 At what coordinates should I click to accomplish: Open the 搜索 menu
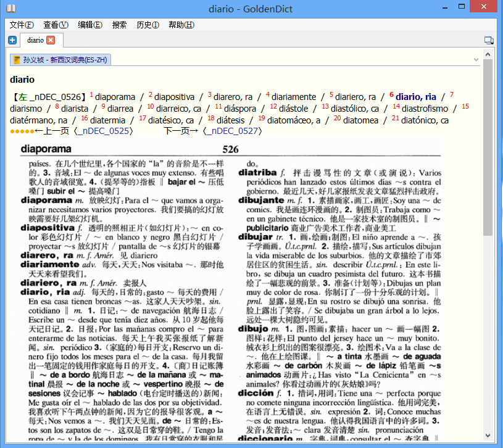(x=119, y=25)
